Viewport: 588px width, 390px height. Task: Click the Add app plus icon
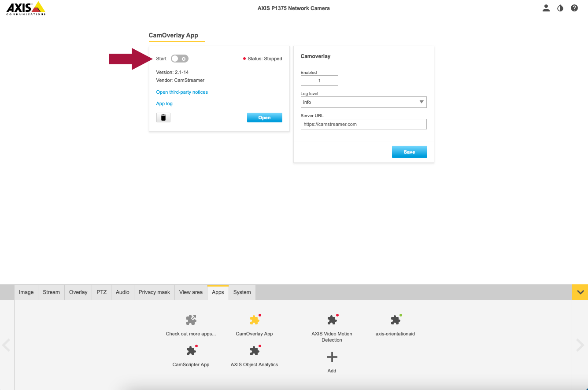pyautogui.click(x=332, y=357)
